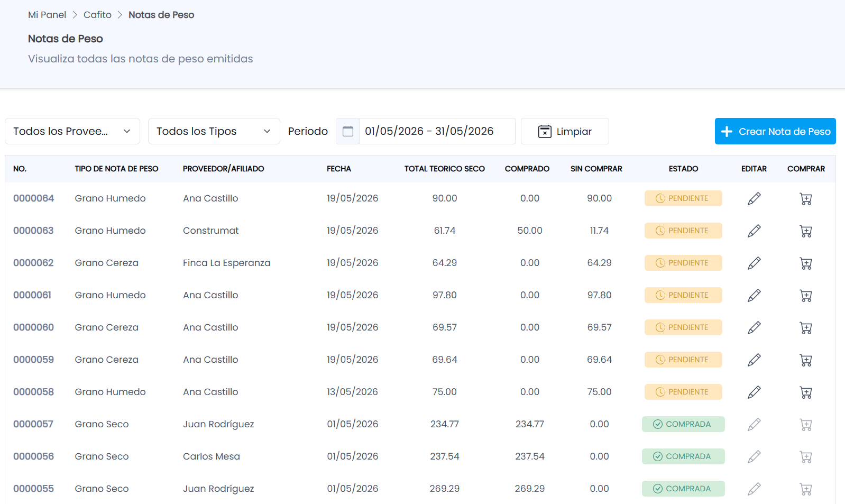
Task: Click the 50.00 purchased value for Construmat
Action: coord(530,231)
